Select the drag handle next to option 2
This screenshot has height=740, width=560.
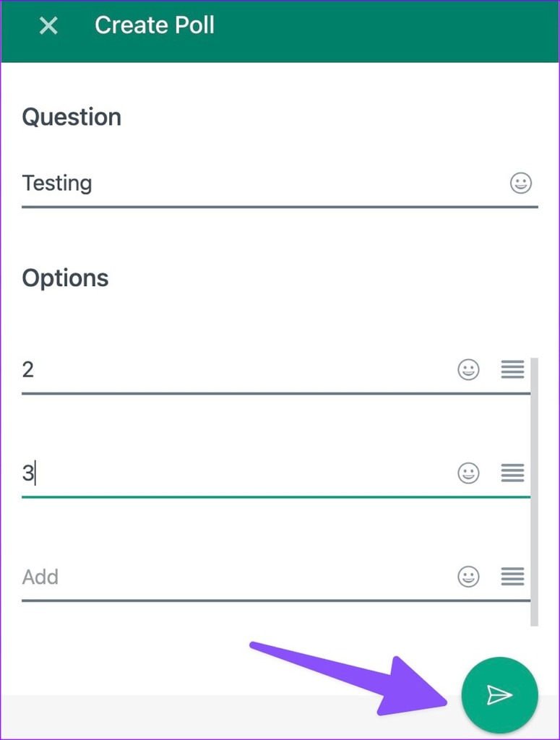(x=512, y=369)
